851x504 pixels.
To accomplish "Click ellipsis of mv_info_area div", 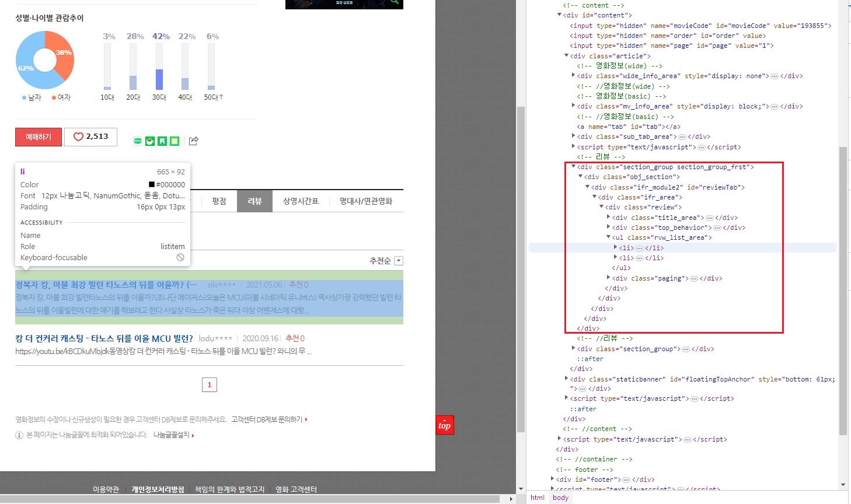I will [775, 107].
